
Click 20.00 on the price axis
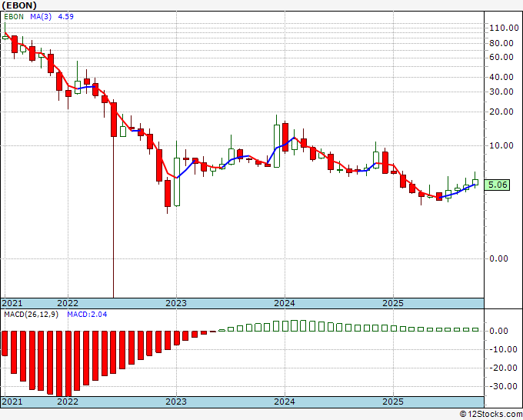tap(501, 112)
